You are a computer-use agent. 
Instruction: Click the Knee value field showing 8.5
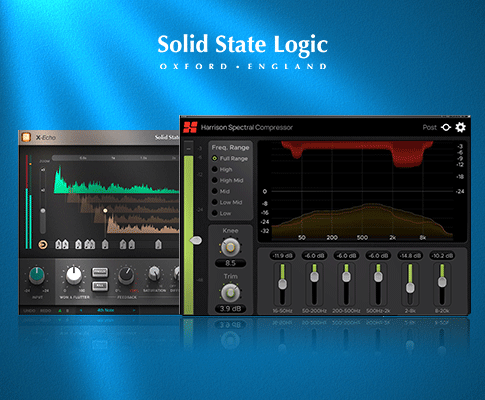tap(230, 263)
